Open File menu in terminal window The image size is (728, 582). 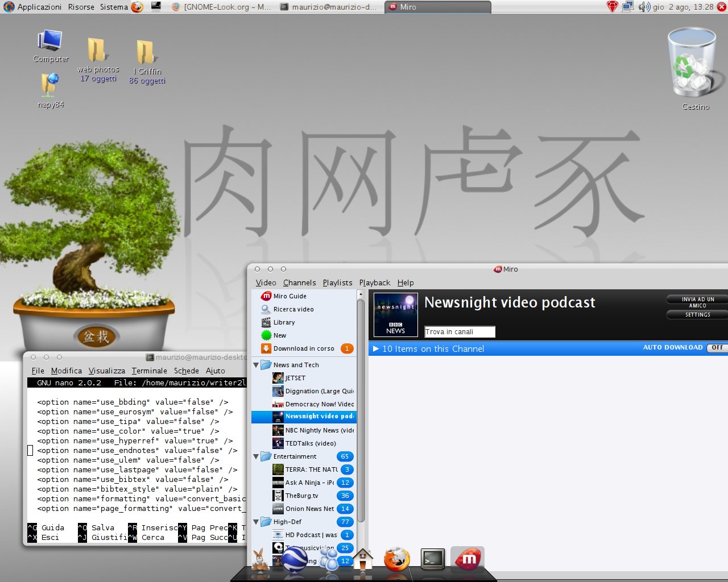click(x=38, y=371)
